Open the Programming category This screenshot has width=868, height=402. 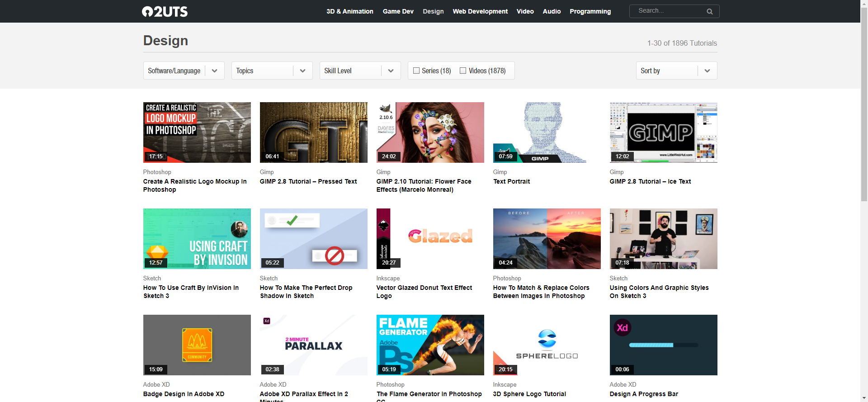590,11
